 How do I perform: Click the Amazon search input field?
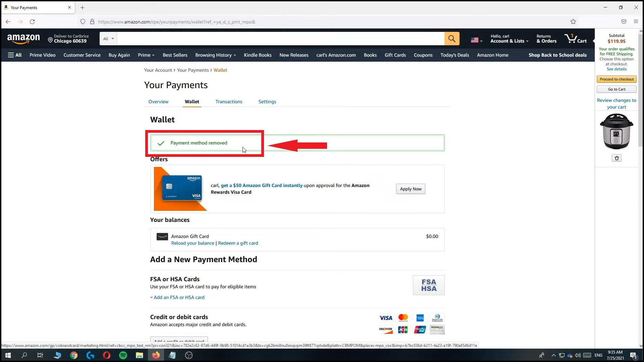[280, 39]
